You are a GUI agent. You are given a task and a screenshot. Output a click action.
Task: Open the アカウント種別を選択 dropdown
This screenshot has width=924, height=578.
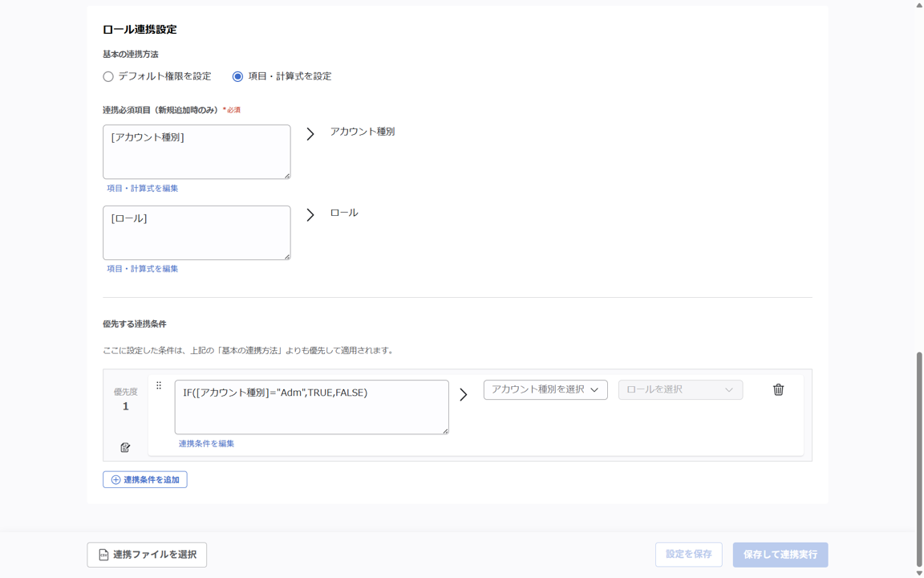point(545,390)
